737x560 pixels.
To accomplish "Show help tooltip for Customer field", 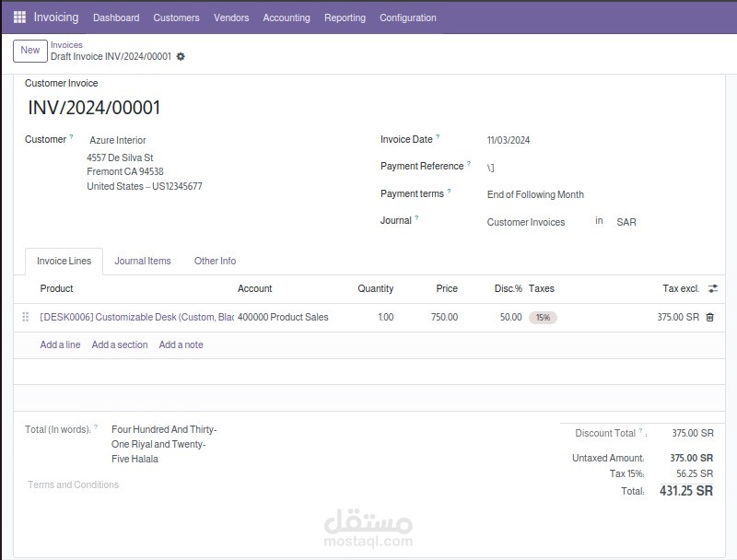I will (72, 136).
